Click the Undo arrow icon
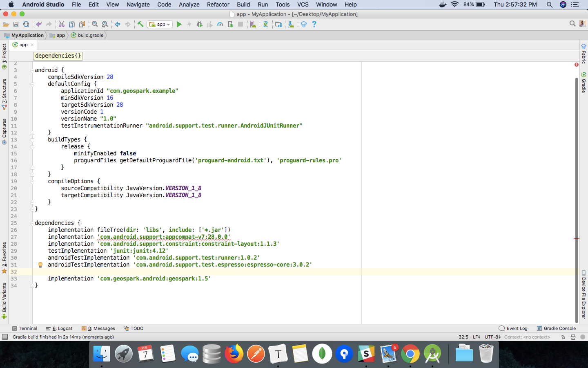The image size is (588, 368). 39,25
